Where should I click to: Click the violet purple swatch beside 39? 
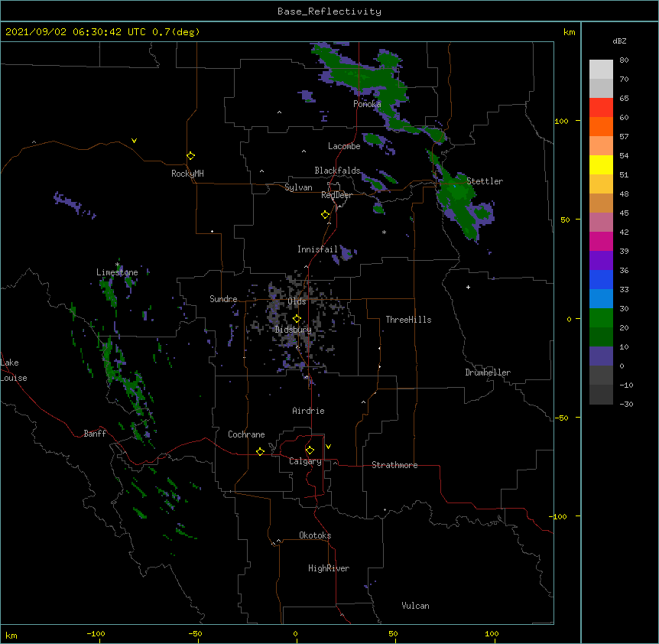click(601, 260)
